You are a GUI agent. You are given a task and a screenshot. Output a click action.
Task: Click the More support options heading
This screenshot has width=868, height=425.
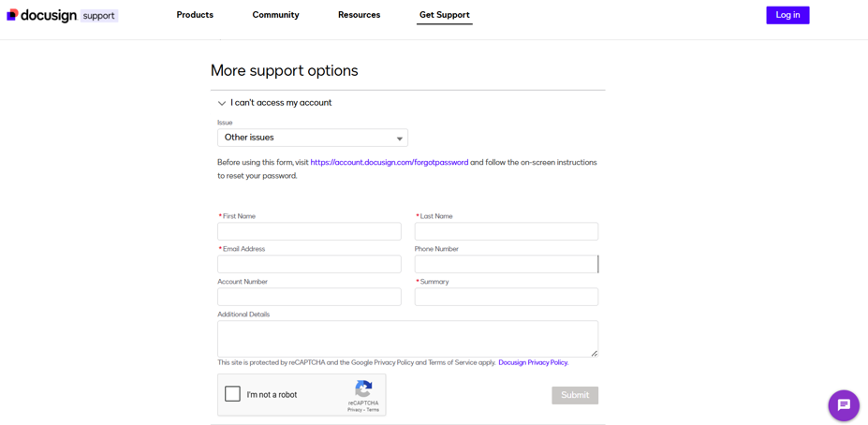tap(285, 71)
